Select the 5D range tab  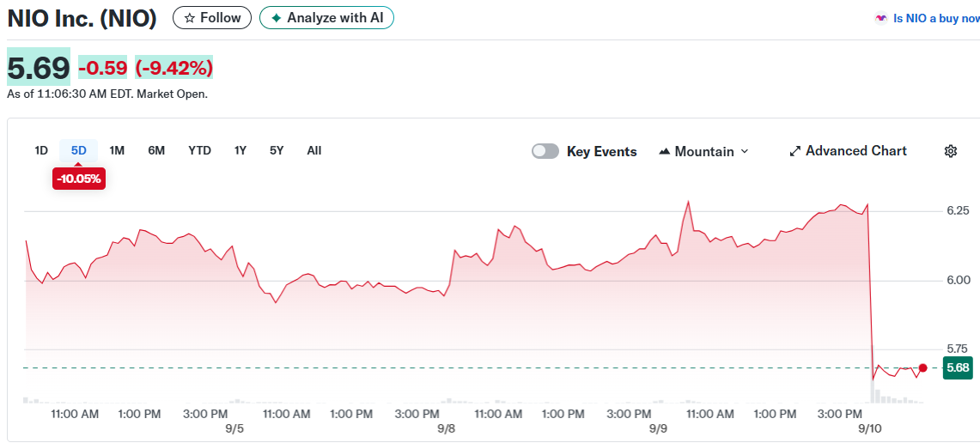[79, 150]
